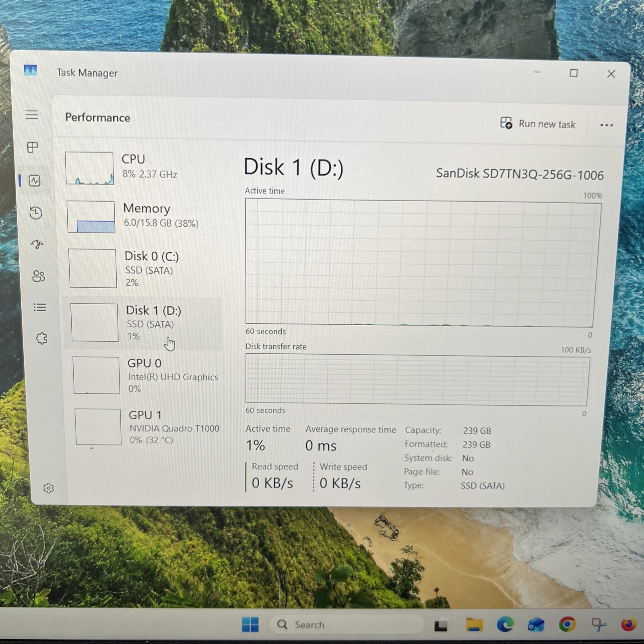
Task: Click the Formatted 239 GB value
Action: point(477,444)
